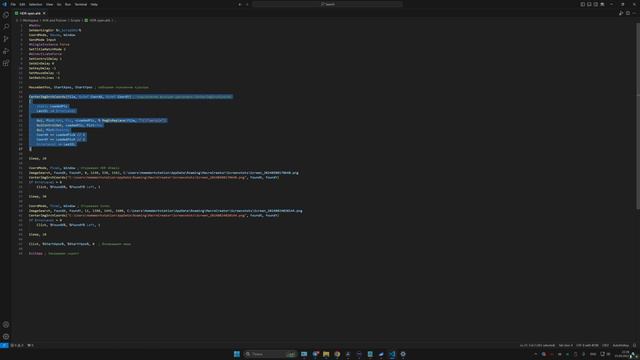Change the language mode in status bar
Viewport: 640px width, 360px height.
pyautogui.click(x=621, y=345)
